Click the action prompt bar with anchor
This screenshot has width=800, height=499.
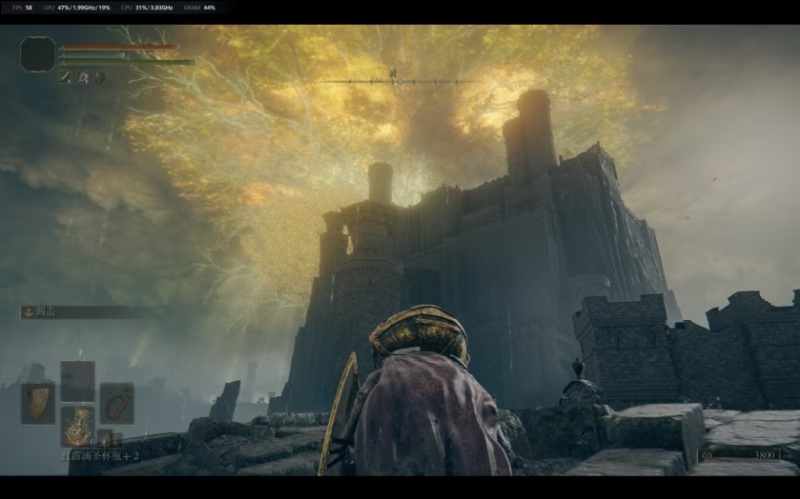[87, 312]
